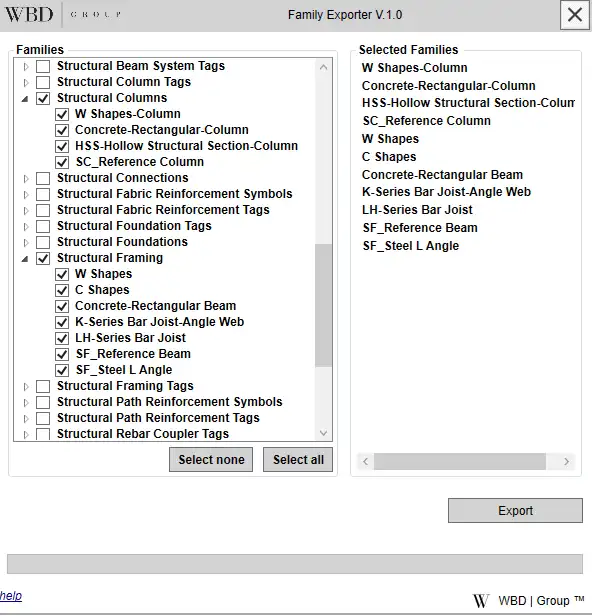The image size is (592, 616).
Task: Click the selected families scroll right arrow
Action: (566, 461)
